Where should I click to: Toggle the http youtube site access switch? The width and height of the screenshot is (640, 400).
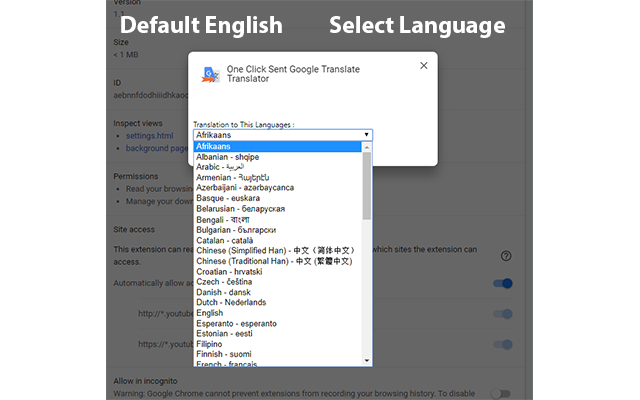pos(503,314)
